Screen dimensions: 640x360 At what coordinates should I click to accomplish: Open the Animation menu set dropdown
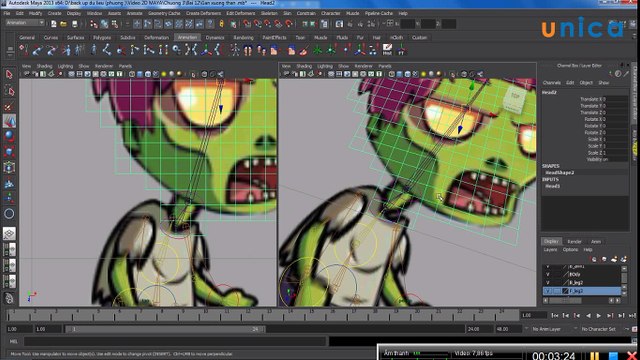[x=25, y=23]
